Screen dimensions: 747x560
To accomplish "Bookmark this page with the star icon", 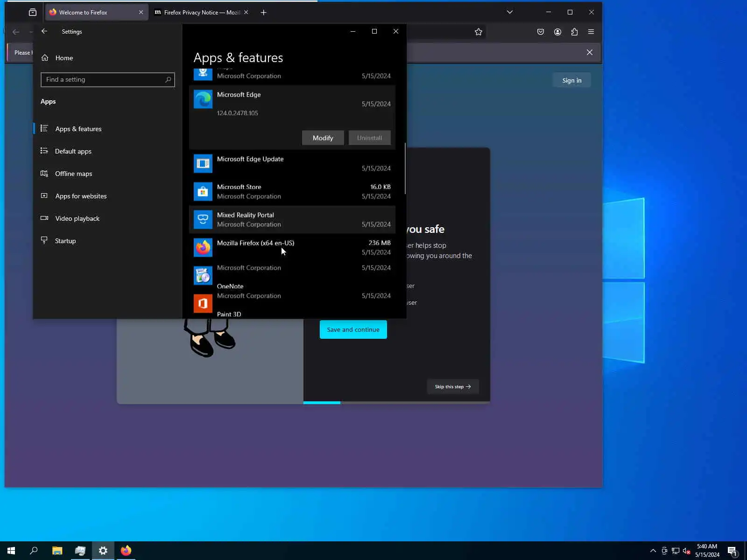I will (479, 32).
